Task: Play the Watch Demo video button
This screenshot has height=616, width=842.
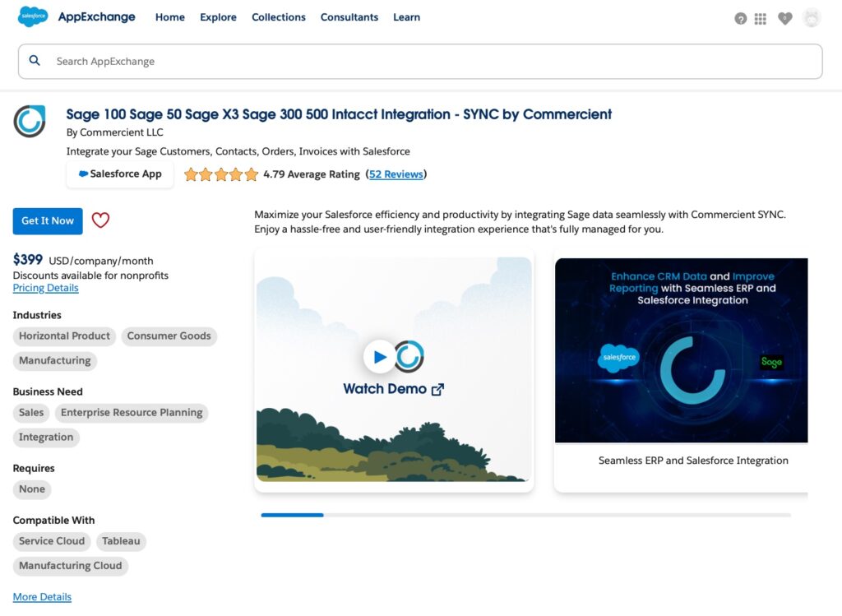Action: 380,356
